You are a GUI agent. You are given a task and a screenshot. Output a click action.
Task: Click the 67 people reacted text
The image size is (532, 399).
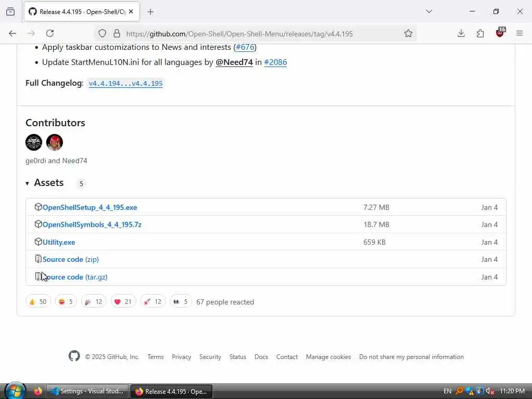[x=225, y=302]
